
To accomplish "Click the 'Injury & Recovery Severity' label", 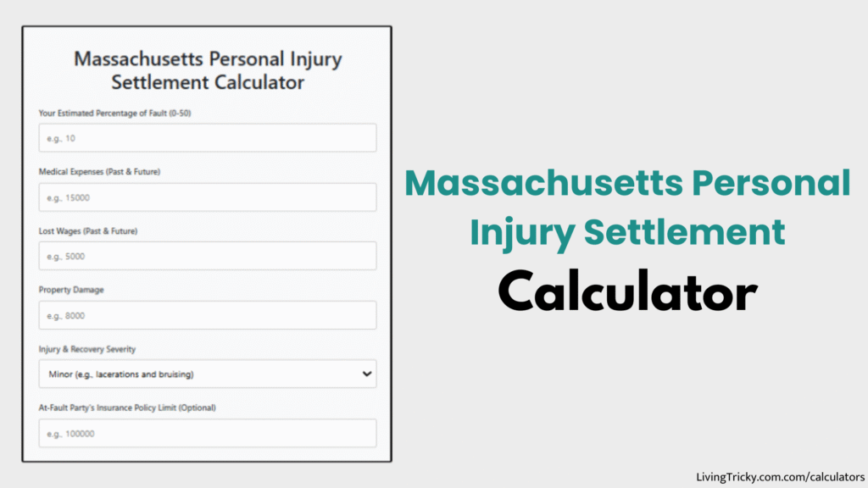I will pyautogui.click(x=86, y=348).
